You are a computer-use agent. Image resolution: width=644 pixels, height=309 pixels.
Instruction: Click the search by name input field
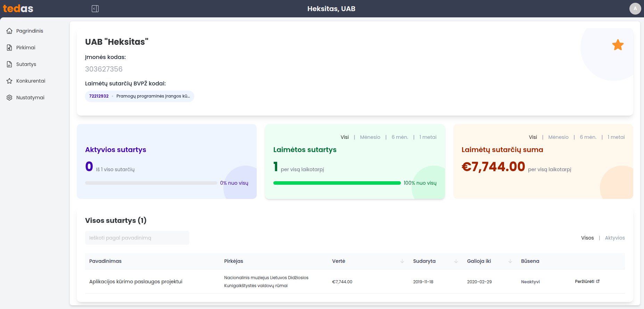[137, 238]
